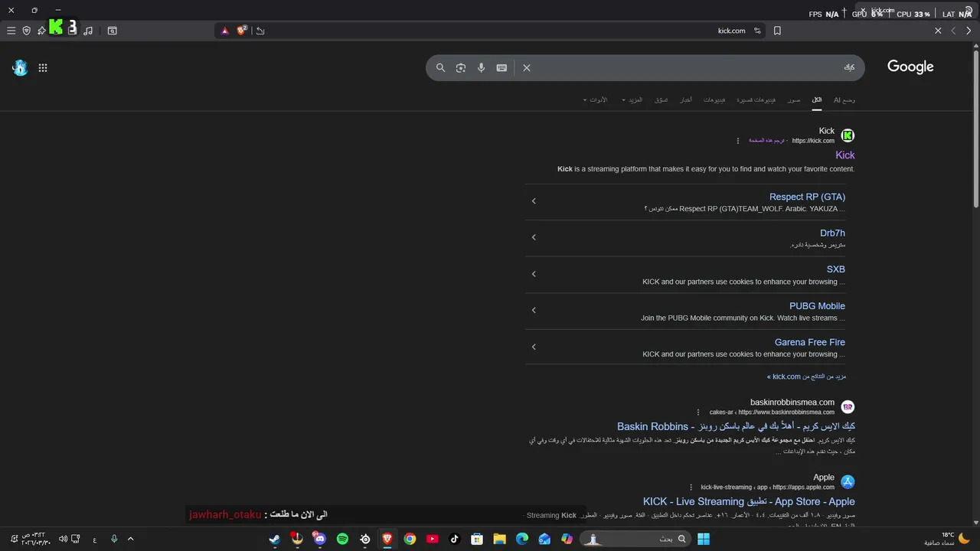Open the three-dot menu for Apple result

pyautogui.click(x=691, y=487)
